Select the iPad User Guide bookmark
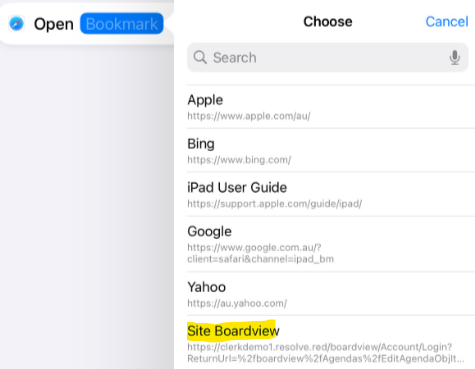 (x=331, y=194)
